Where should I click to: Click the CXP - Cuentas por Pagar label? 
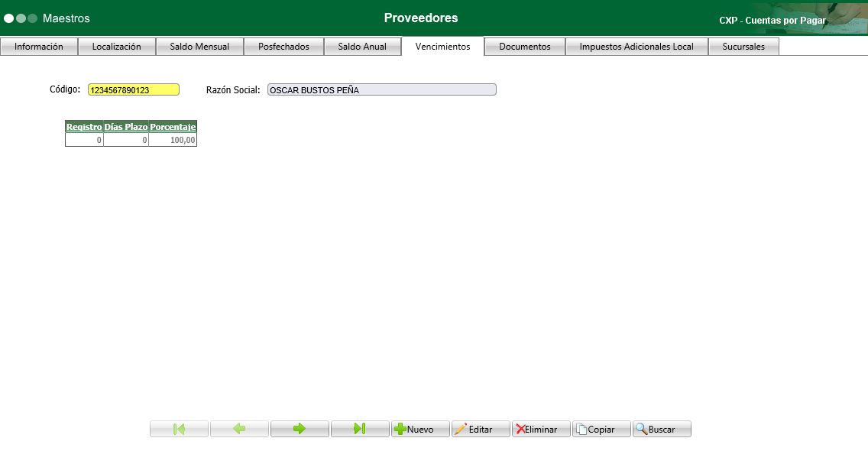click(772, 21)
